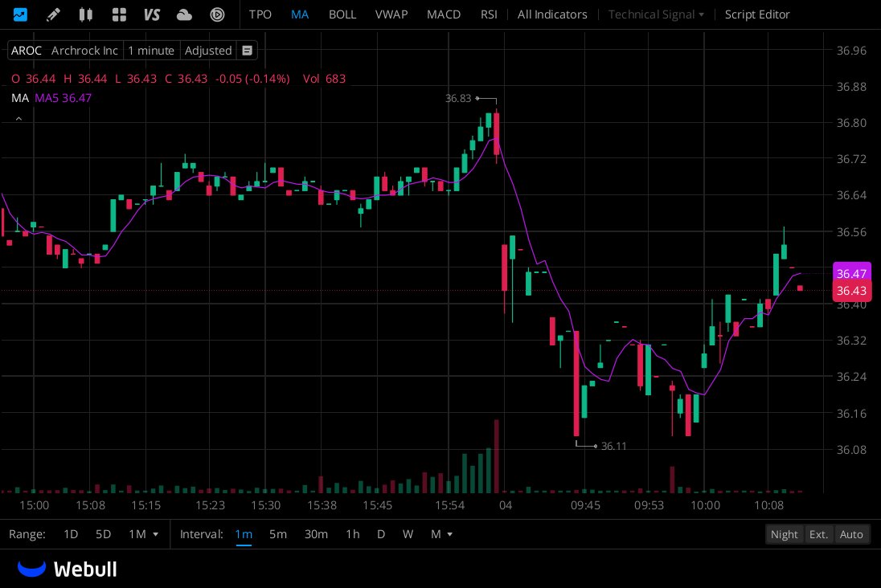Open All Indicators list
Image resolution: width=881 pixels, height=588 pixels.
(551, 14)
